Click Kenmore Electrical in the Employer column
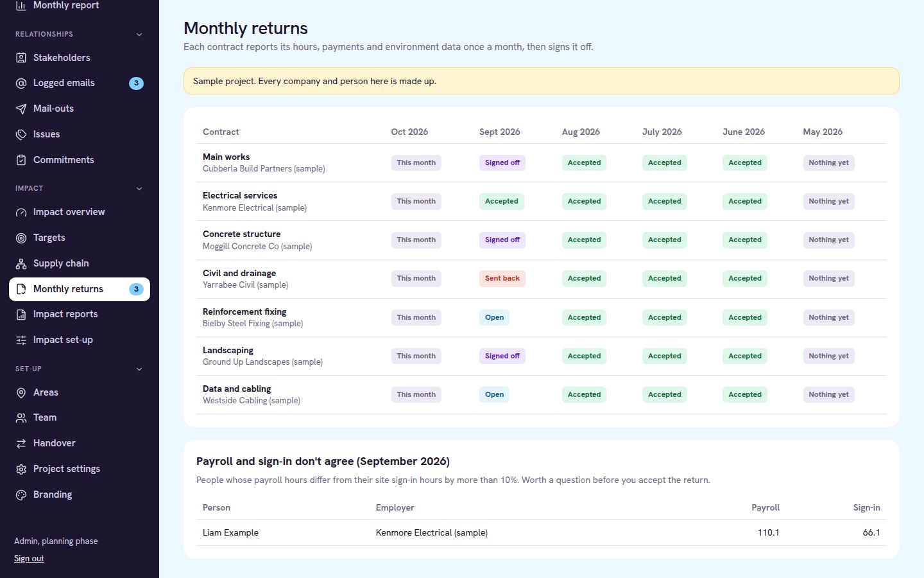The height and width of the screenshot is (578, 924). point(432,532)
